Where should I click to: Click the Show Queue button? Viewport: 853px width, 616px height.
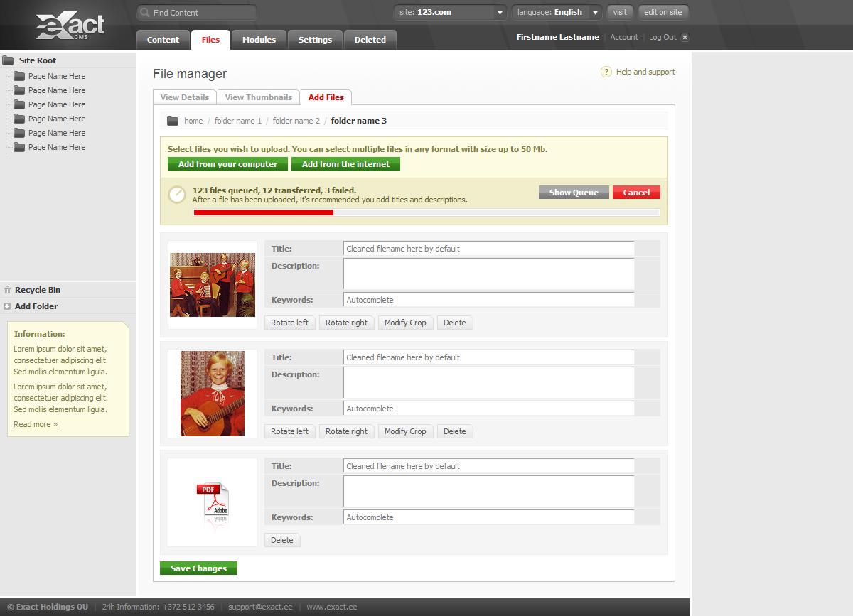tap(574, 193)
